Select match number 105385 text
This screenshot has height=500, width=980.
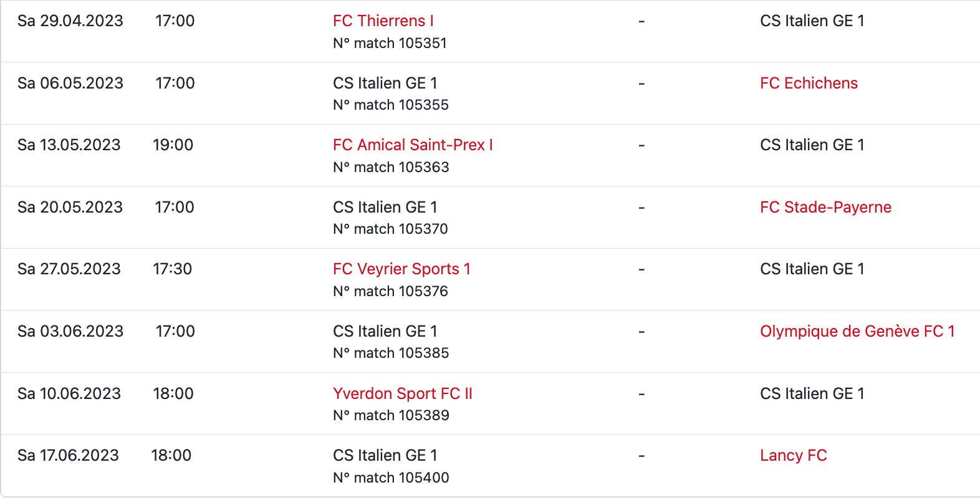pos(391,353)
